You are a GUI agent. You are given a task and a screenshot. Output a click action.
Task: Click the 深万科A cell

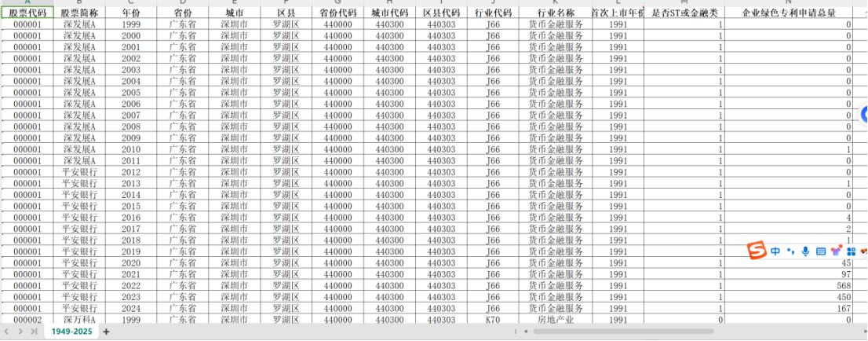point(79,319)
